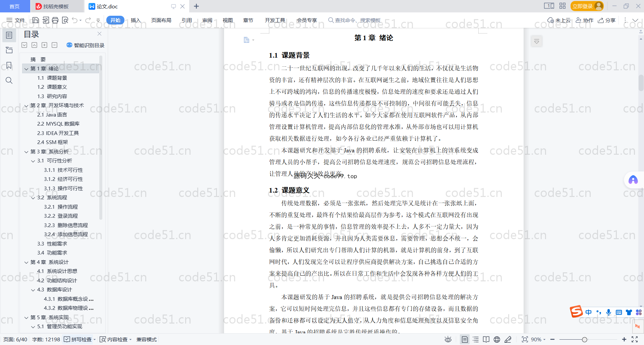Jump to 2.2 MYSQL数据库 in outline
This screenshot has height=345, width=644.
58,124
